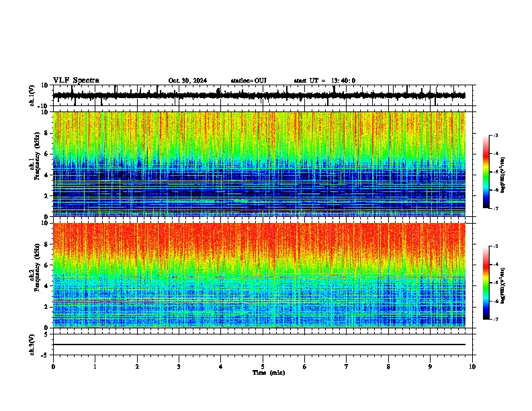Click the "ch.1(V)" waveform axis label
Image resolution: width=532 pixels, height=411 pixels.
point(32,95)
